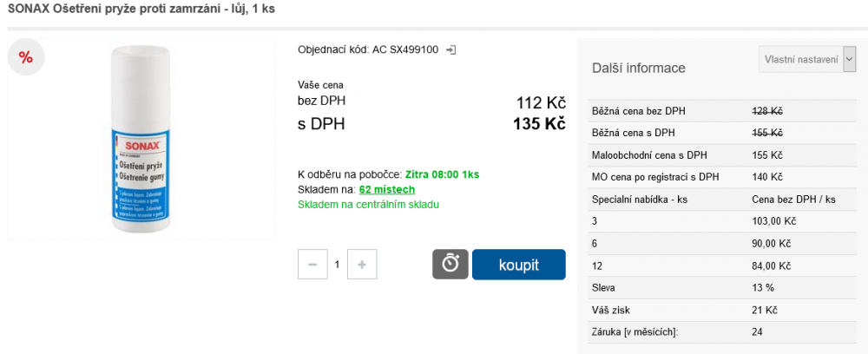Open the 62 místech stock link

tap(387, 190)
